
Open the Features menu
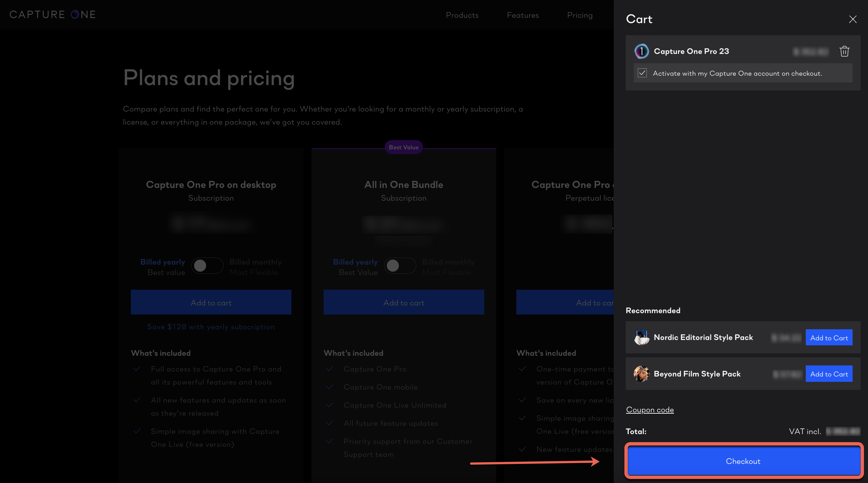[x=523, y=15]
